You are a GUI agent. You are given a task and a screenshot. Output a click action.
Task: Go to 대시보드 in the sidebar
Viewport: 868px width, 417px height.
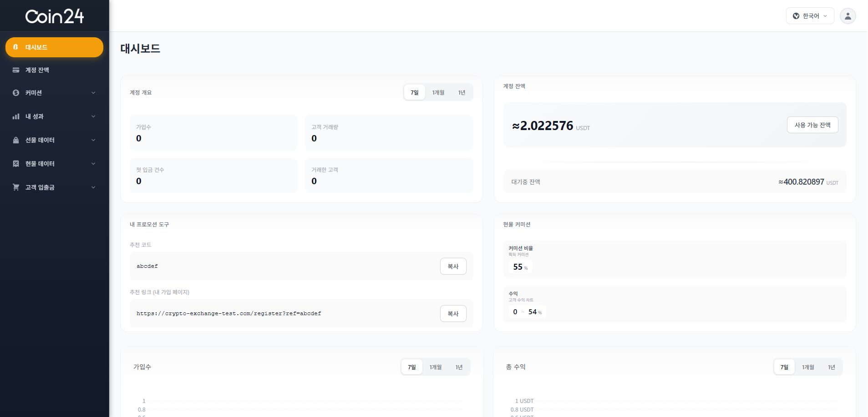click(x=54, y=47)
